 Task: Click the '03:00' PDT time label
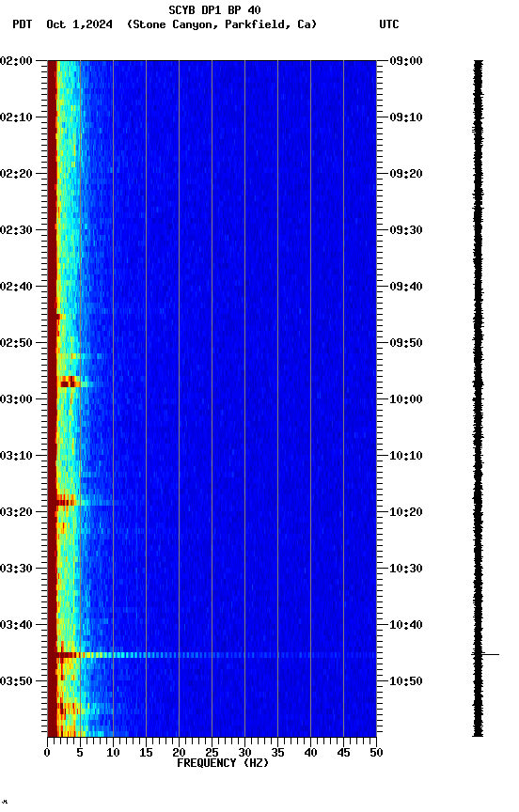click(16, 399)
